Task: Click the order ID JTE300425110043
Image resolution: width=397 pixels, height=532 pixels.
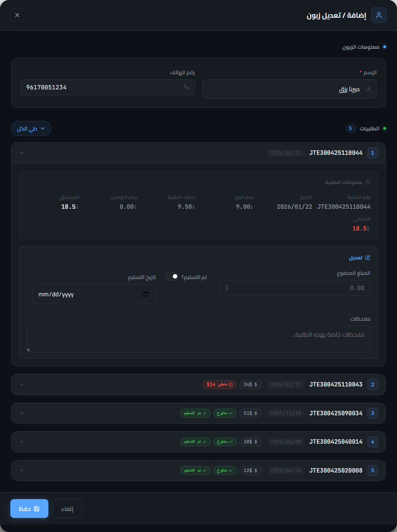Action: pos(336,385)
